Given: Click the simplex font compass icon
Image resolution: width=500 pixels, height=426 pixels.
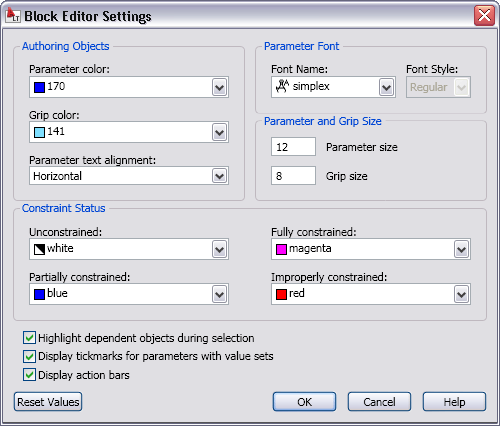Looking at the screenshot, I should click(x=282, y=86).
